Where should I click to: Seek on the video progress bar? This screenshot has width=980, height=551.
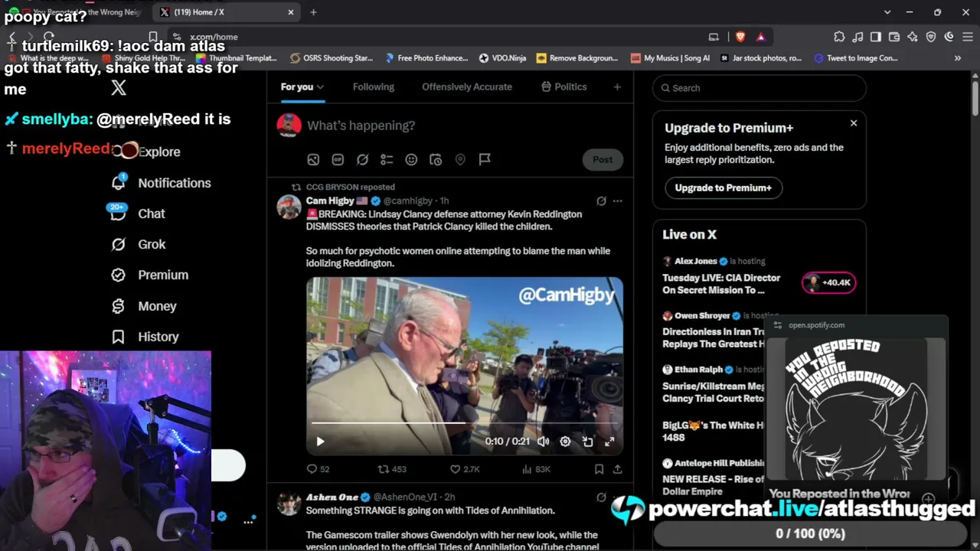(x=465, y=422)
